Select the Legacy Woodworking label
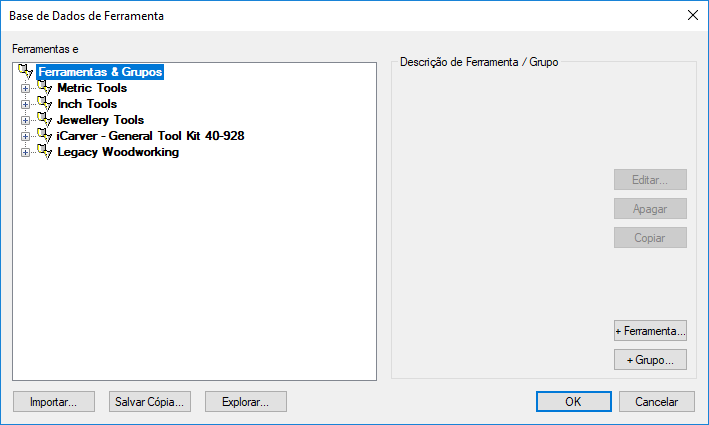This screenshot has height=425, width=709. point(118,152)
